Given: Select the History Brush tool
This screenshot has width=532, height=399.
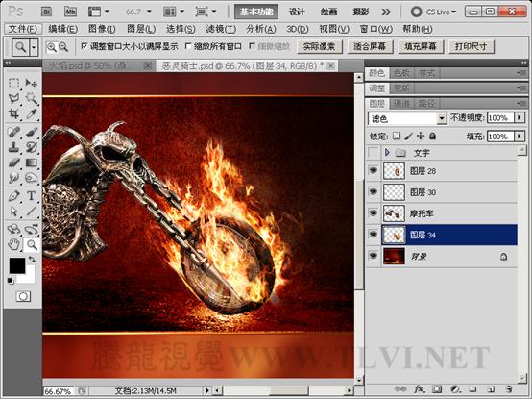Looking at the screenshot, I should 32,147.
